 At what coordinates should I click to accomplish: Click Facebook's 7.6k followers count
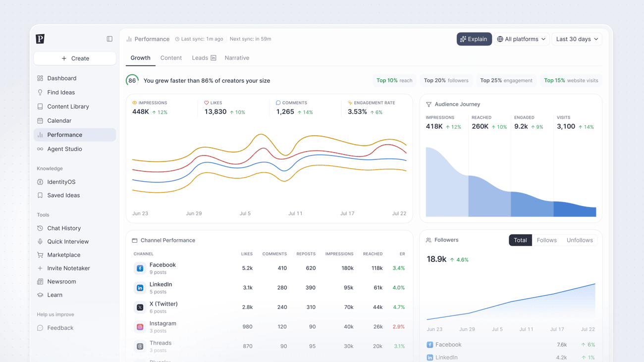[562, 345]
